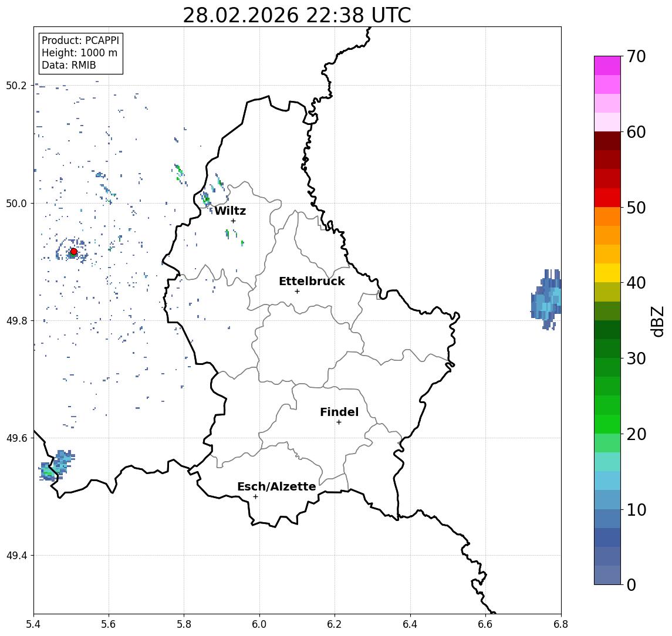Image resolution: width=672 pixels, height=636 pixels.
Task: Click the red dot radar marker
Action: 74,252
